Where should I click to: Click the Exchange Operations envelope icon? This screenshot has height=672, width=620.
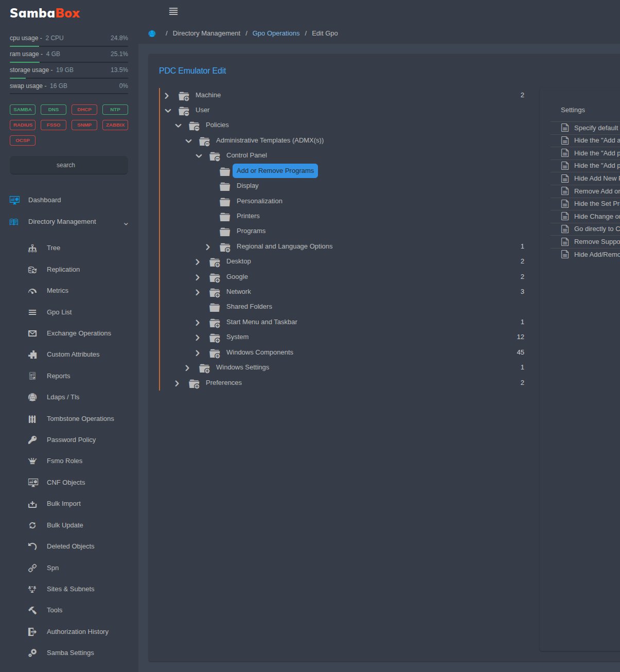tap(32, 333)
